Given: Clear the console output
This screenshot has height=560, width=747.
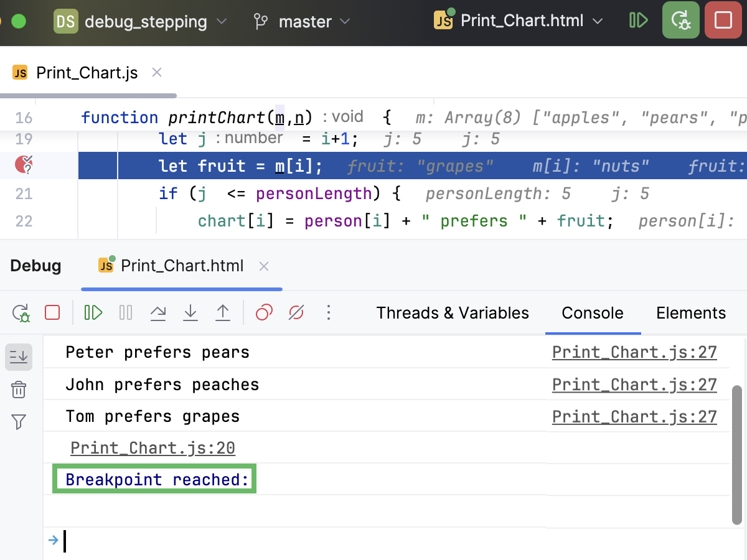Looking at the screenshot, I should (x=19, y=389).
